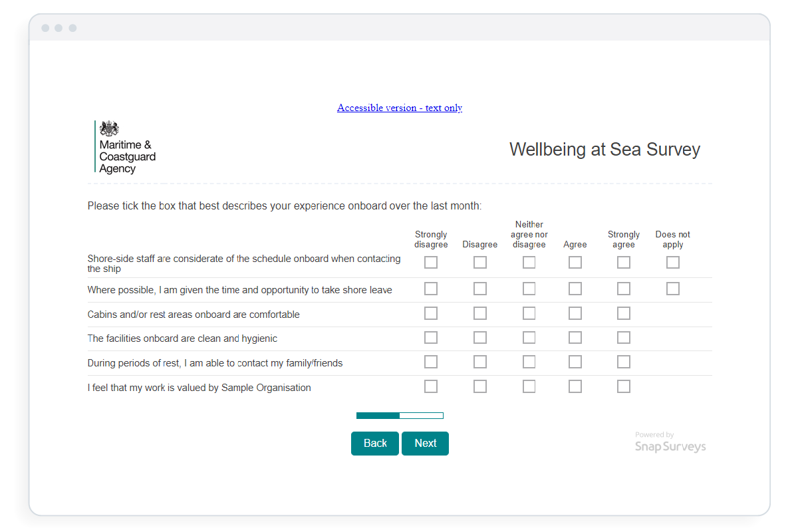Image resolution: width=798 pixels, height=532 pixels.
Task: Tick Neither agree nor disagree for shore-side staff
Action: point(529,263)
